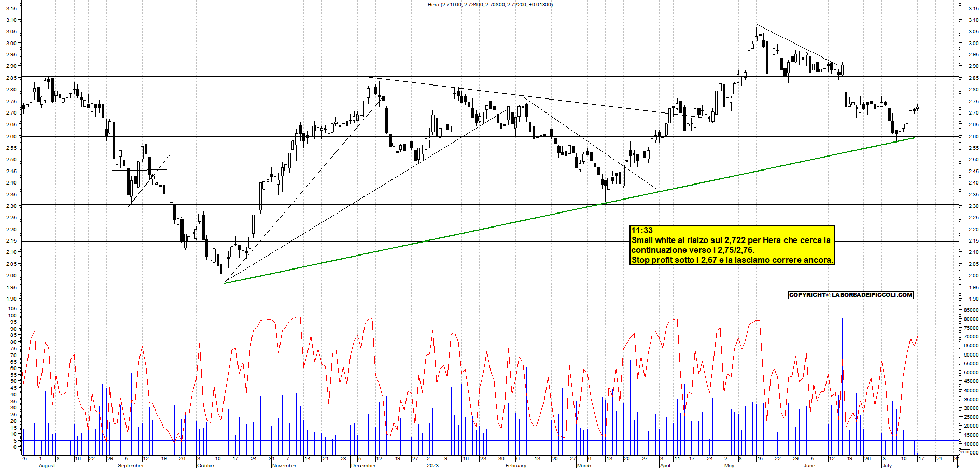
Task: Click the 'March' month label on the time axis
Action: [584, 465]
